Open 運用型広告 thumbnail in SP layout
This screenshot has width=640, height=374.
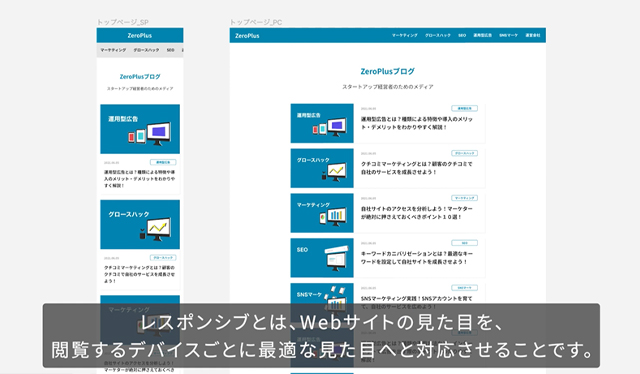pos(140,129)
